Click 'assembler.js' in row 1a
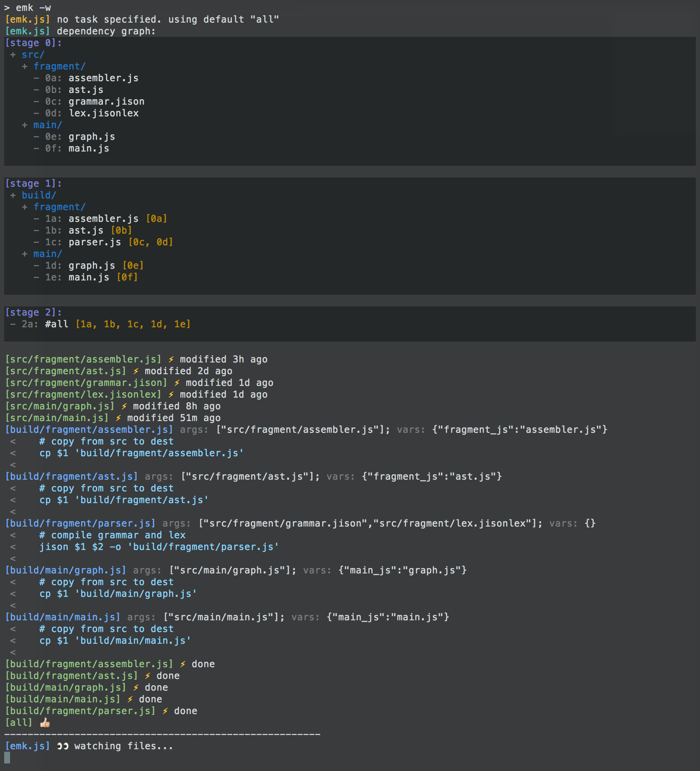The width and height of the screenshot is (700, 771). pos(103,219)
